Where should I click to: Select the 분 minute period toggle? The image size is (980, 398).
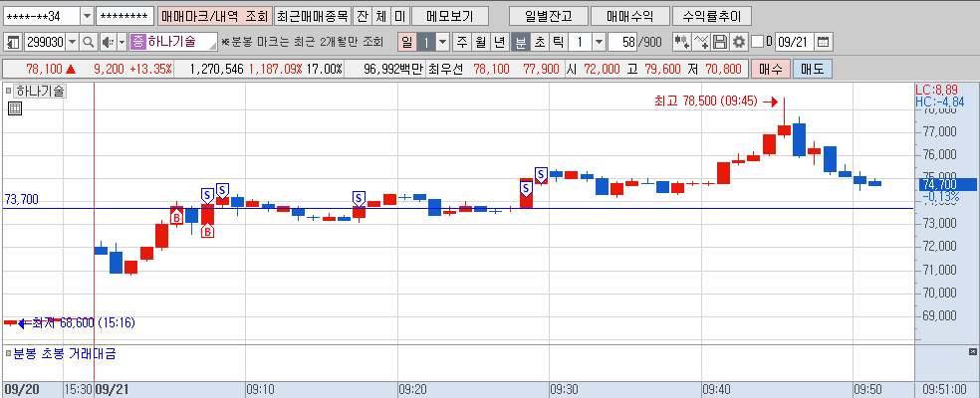[520, 43]
